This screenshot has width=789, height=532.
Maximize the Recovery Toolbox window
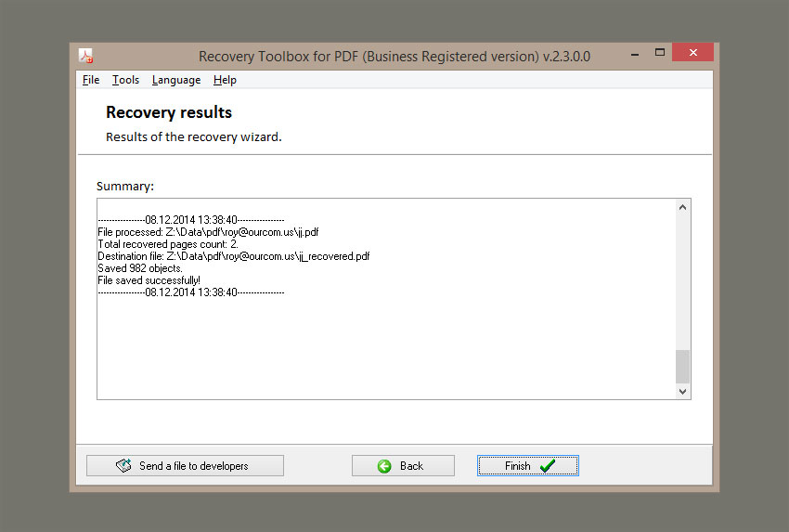point(660,52)
